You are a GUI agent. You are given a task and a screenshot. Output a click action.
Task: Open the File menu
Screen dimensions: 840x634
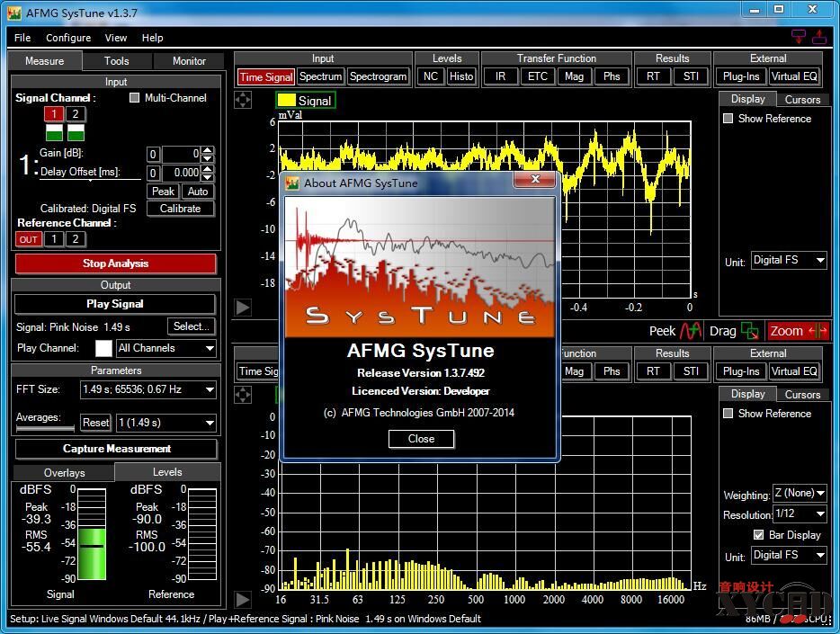pyautogui.click(x=22, y=38)
